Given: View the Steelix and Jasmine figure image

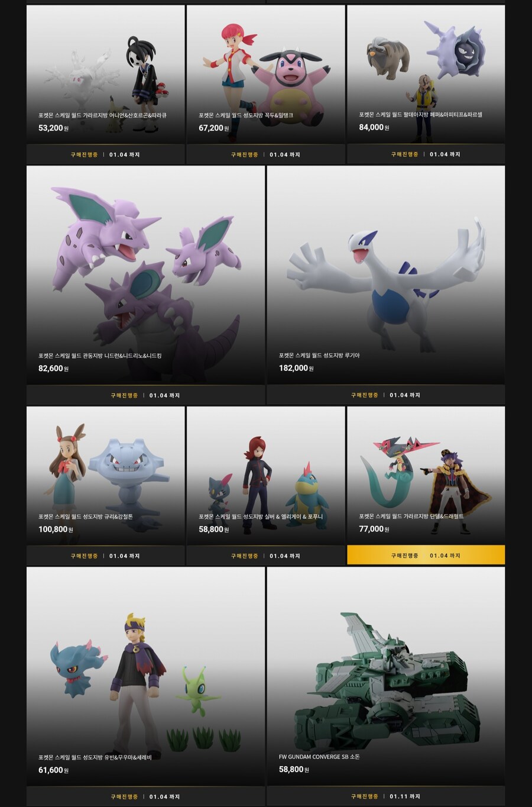Looking at the screenshot, I should click(106, 476).
